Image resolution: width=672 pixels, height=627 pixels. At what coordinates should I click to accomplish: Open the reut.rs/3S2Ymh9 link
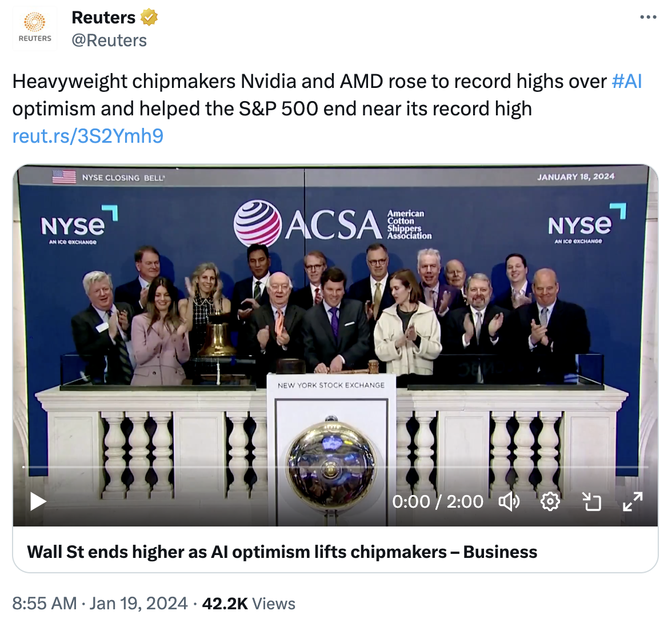pos(88,136)
